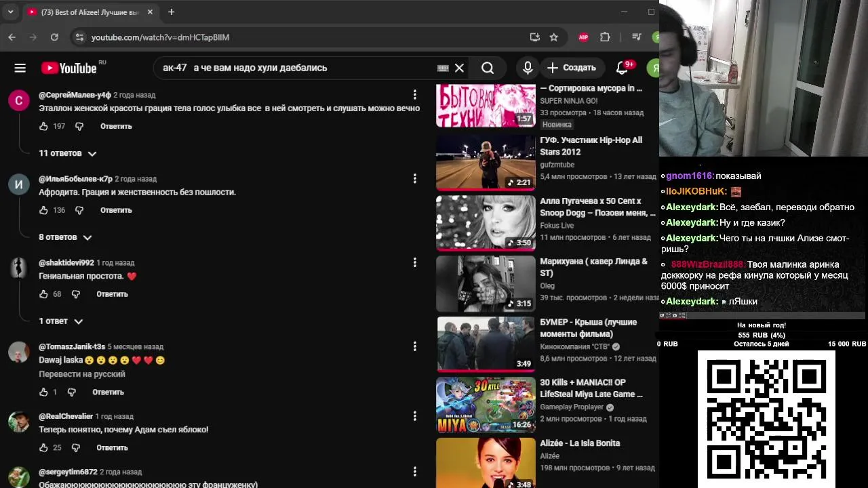Reply to the shaktidevi992 comment

112,294
